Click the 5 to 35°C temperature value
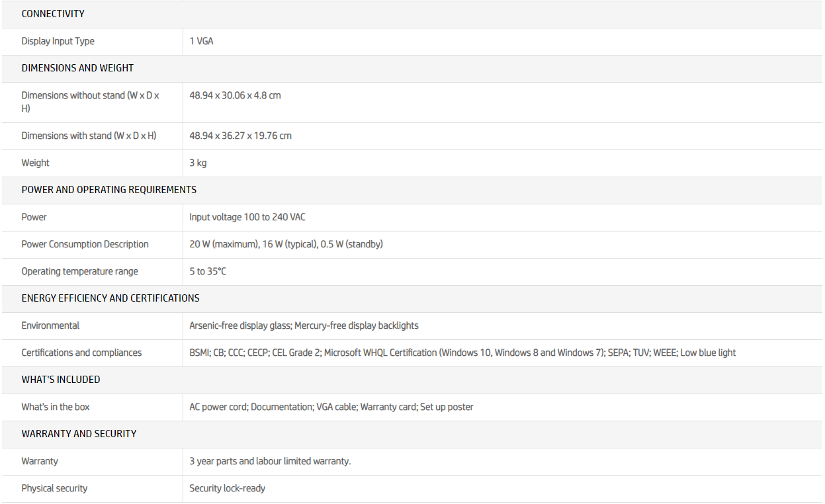The height and width of the screenshot is (504, 825). 208,271
